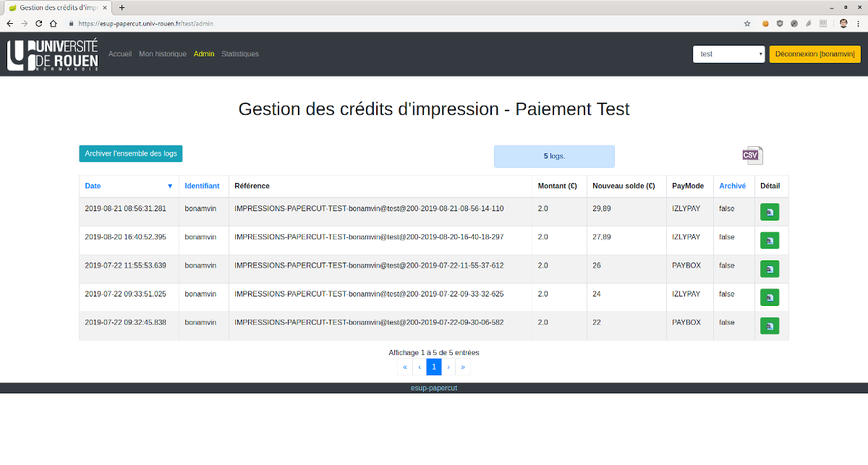Click the Université de Rouen logo

click(x=53, y=54)
